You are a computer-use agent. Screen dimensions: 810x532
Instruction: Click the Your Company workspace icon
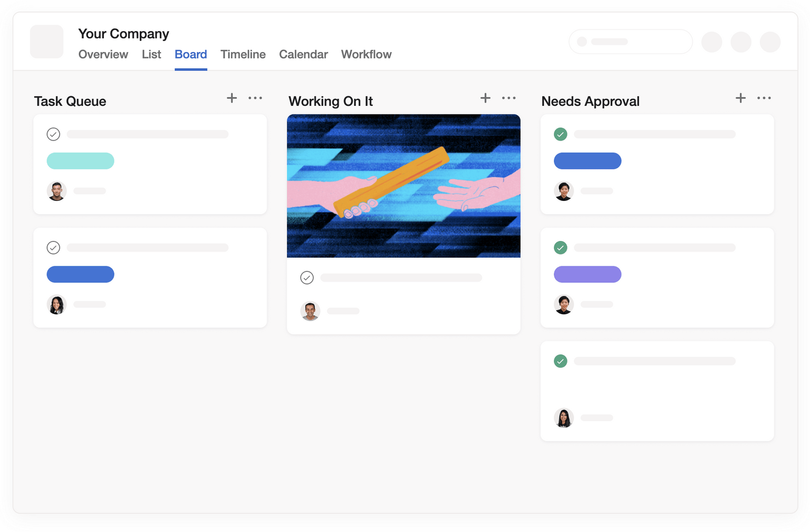46,42
